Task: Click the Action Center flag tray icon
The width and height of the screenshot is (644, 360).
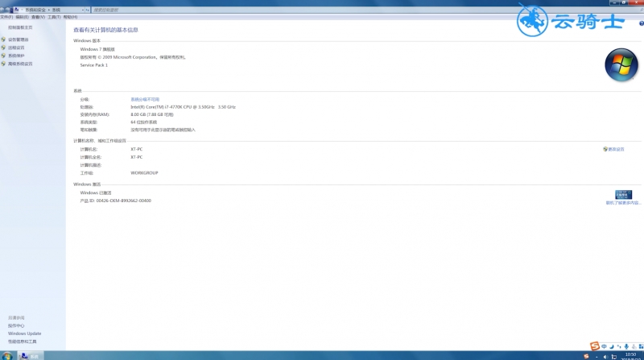Action: 614,357
